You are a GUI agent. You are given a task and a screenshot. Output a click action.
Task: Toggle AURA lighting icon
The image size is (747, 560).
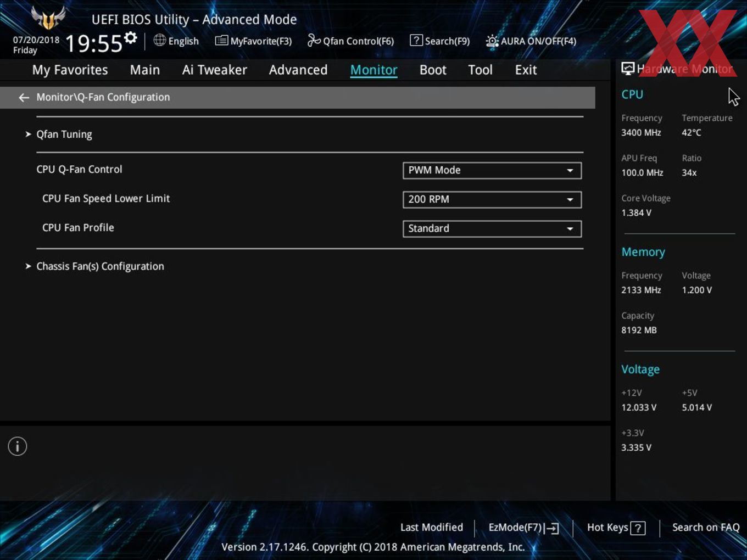[492, 41]
